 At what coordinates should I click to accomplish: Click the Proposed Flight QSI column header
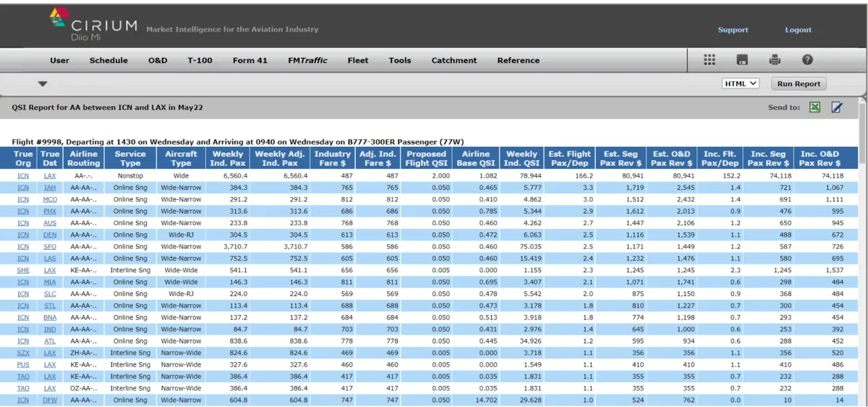(x=427, y=159)
